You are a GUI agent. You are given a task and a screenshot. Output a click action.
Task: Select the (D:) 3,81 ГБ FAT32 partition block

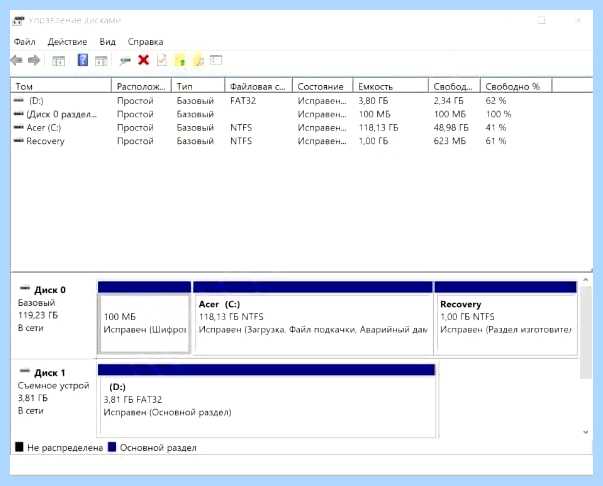point(267,400)
